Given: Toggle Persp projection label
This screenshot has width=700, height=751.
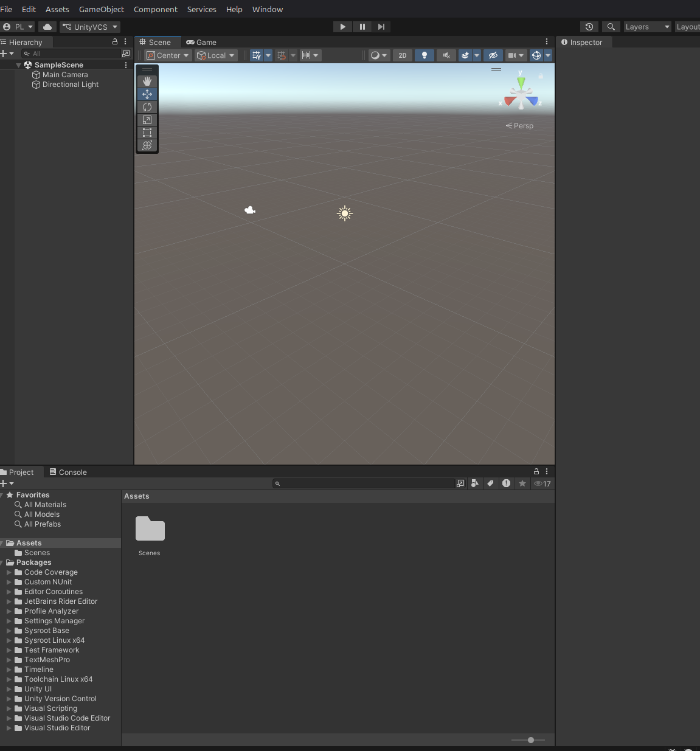Looking at the screenshot, I should point(519,126).
